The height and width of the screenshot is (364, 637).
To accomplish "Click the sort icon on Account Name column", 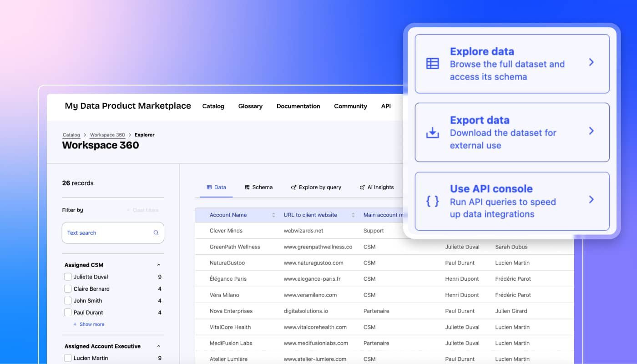I will [273, 215].
